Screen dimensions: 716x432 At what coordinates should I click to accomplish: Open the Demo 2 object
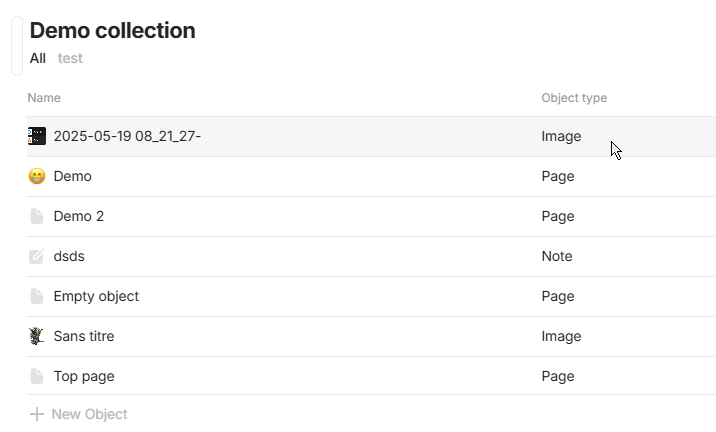pyautogui.click(x=79, y=216)
